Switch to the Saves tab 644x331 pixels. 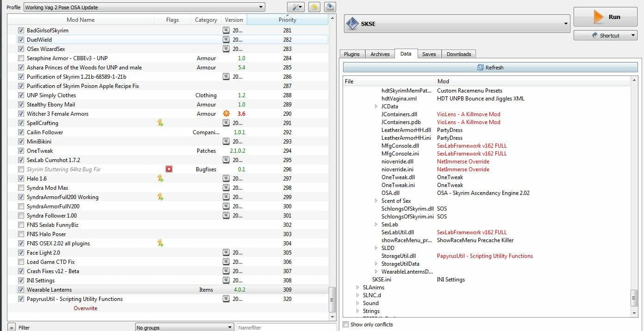[x=429, y=54]
